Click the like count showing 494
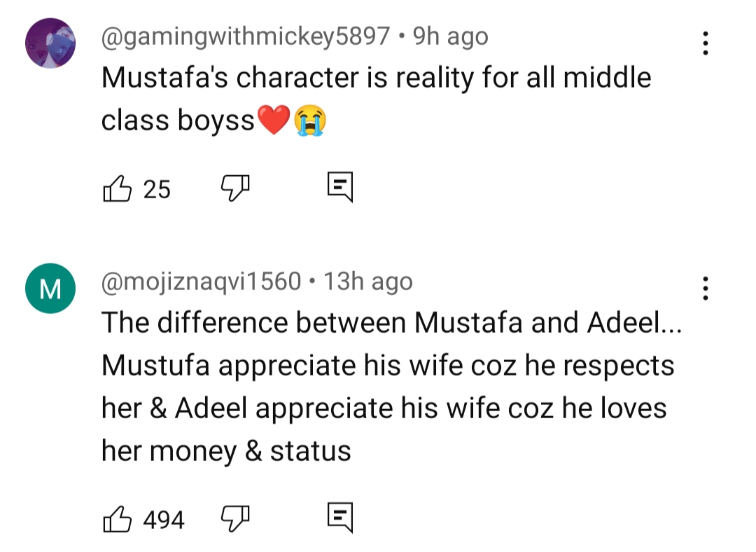 (163, 520)
